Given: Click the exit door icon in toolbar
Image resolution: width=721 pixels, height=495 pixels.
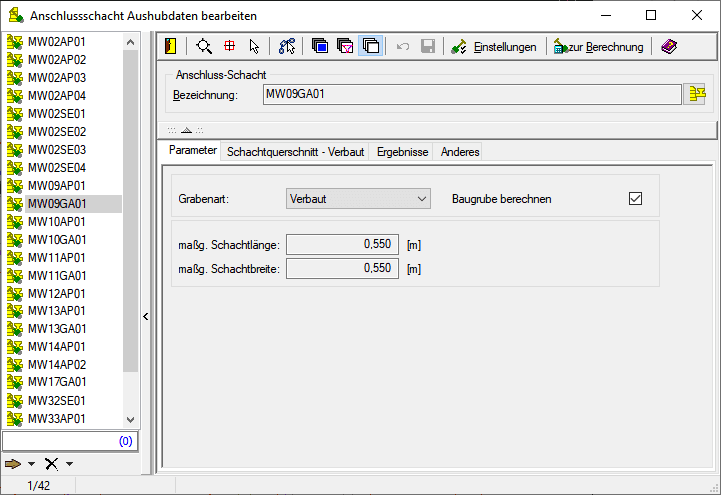Looking at the screenshot, I should click(172, 46).
